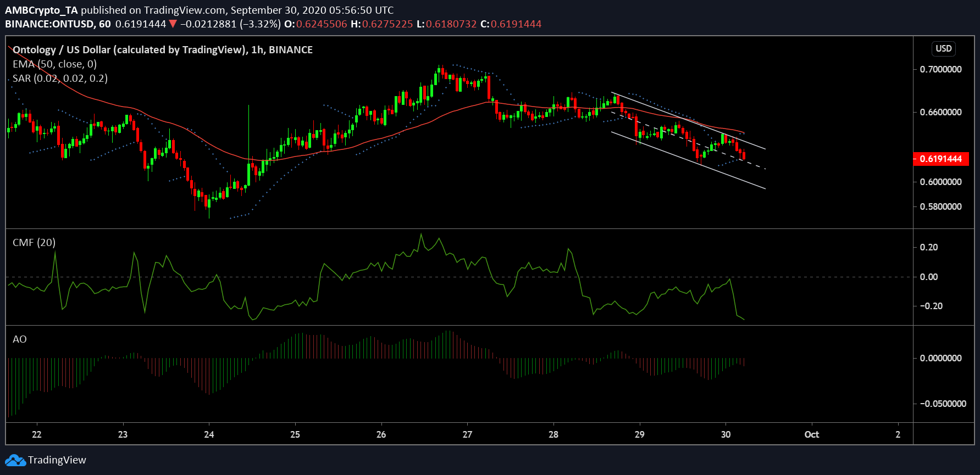Screen dimensions: 980x475
Task: Click the red down-arrow price change icon
Action: pos(173,24)
